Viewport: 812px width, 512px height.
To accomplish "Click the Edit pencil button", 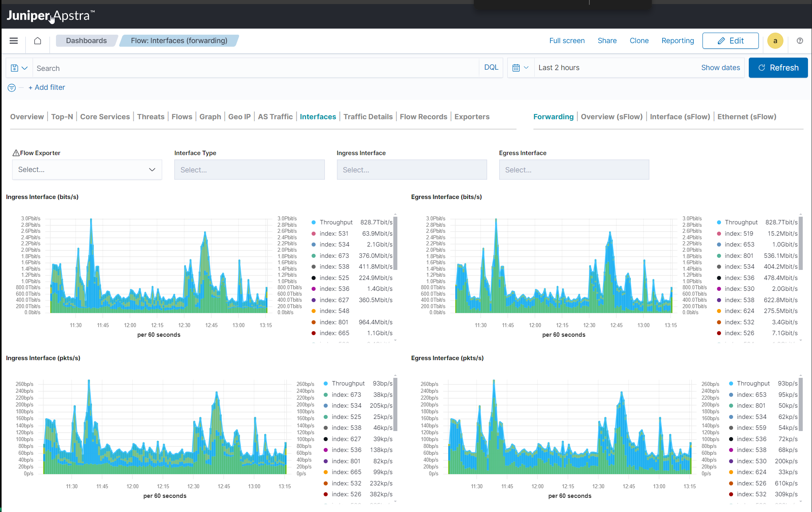I will (x=730, y=41).
